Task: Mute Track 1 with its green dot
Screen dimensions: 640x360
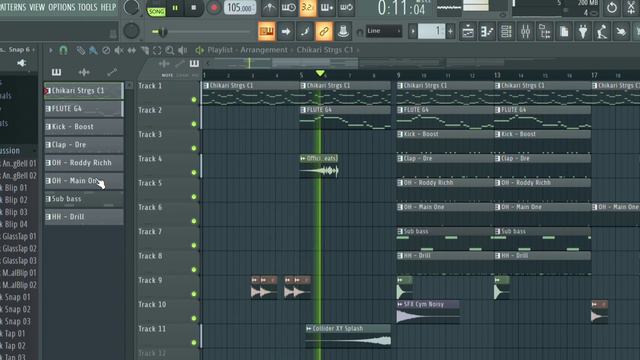Action: (x=194, y=100)
